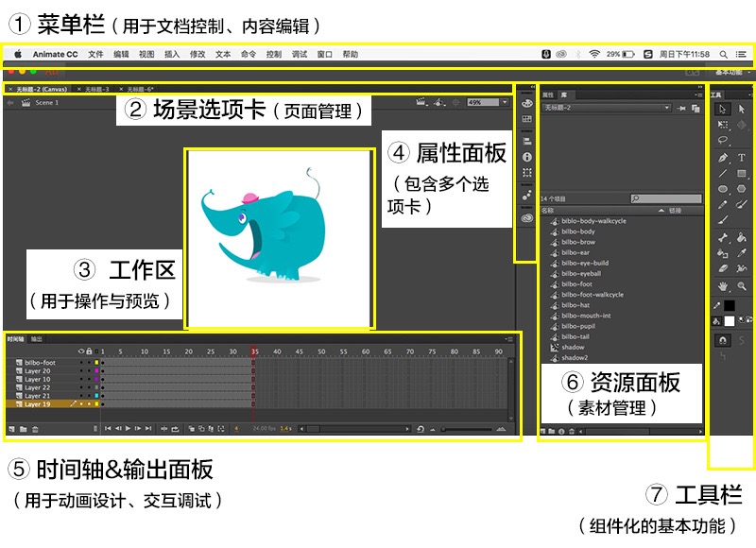Click the library search field
756x548 pixels.
tap(666, 198)
